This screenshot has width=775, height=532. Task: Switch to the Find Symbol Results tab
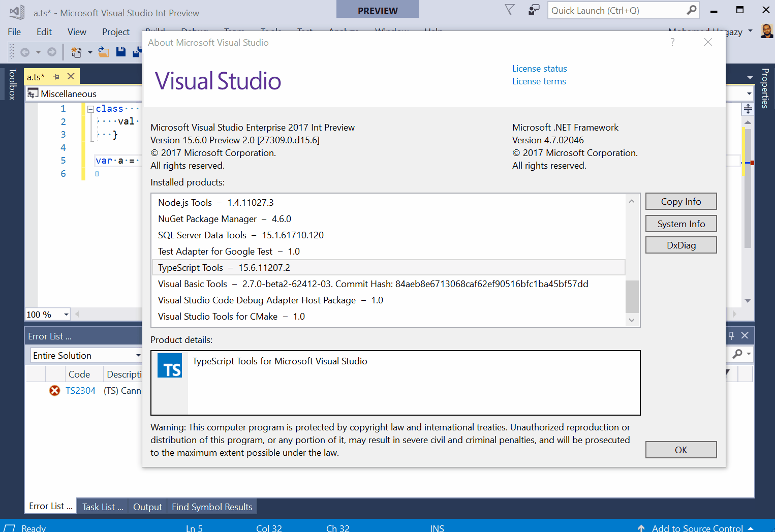(211, 506)
